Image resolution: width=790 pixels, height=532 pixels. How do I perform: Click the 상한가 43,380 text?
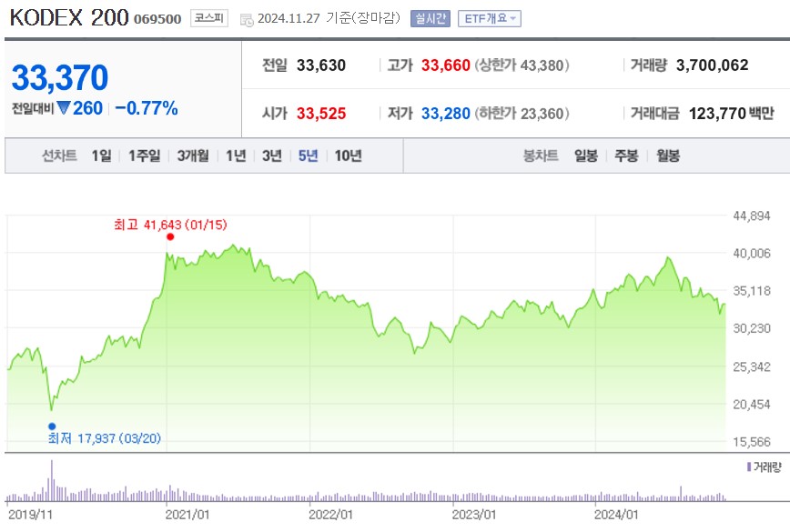coord(522,65)
